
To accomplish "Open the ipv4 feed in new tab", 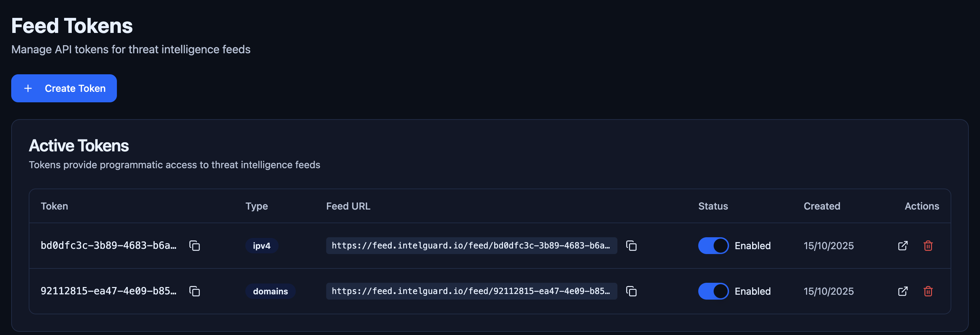I will tap(902, 246).
